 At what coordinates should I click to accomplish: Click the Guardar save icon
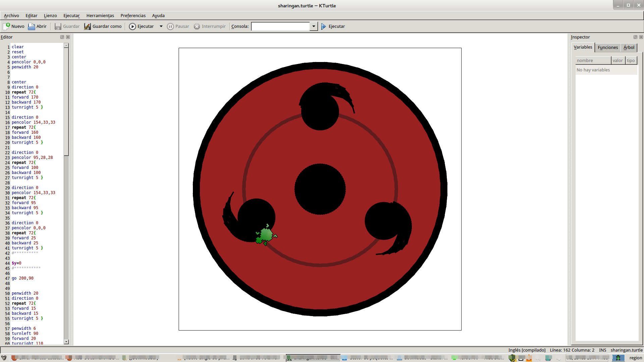[58, 26]
